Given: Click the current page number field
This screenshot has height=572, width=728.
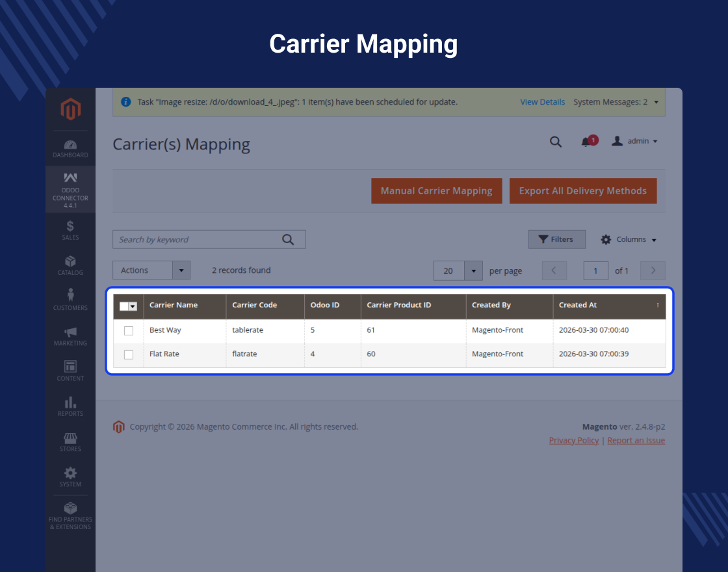Looking at the screenshot, I should 595,270.
